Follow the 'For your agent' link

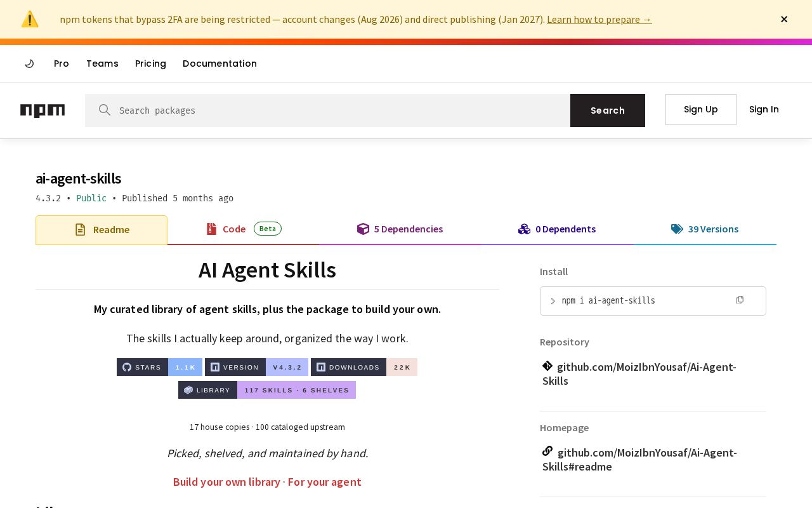325,482
